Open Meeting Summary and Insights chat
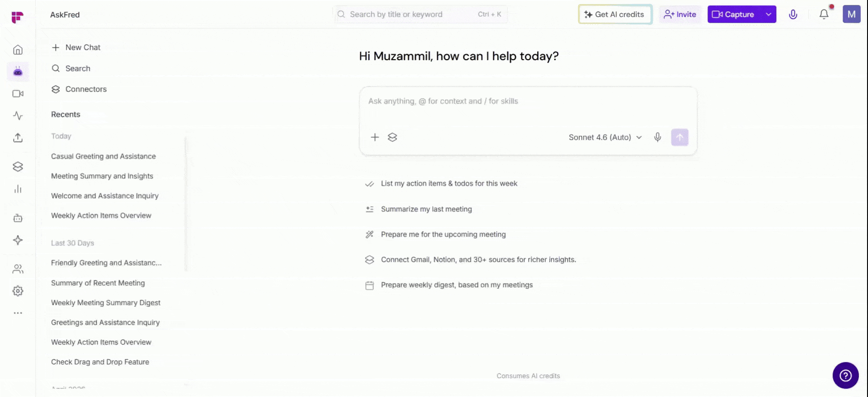868x397 pixels. 102,176
